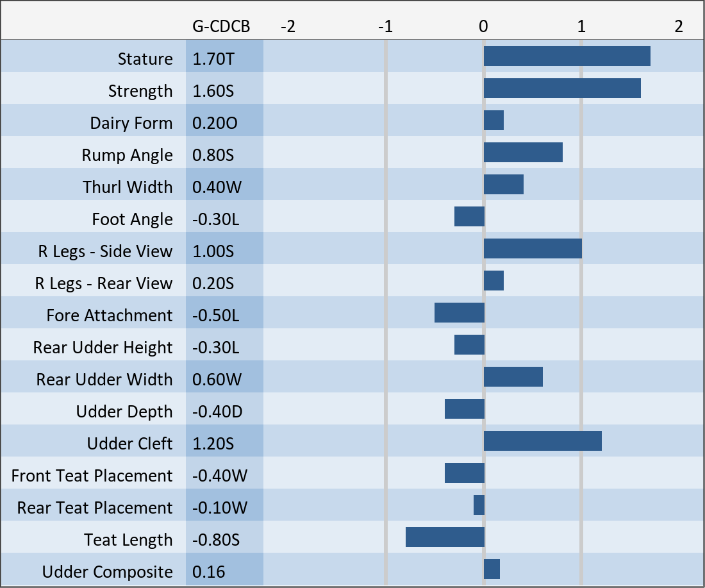Select the Stature row label

point(145,59)
